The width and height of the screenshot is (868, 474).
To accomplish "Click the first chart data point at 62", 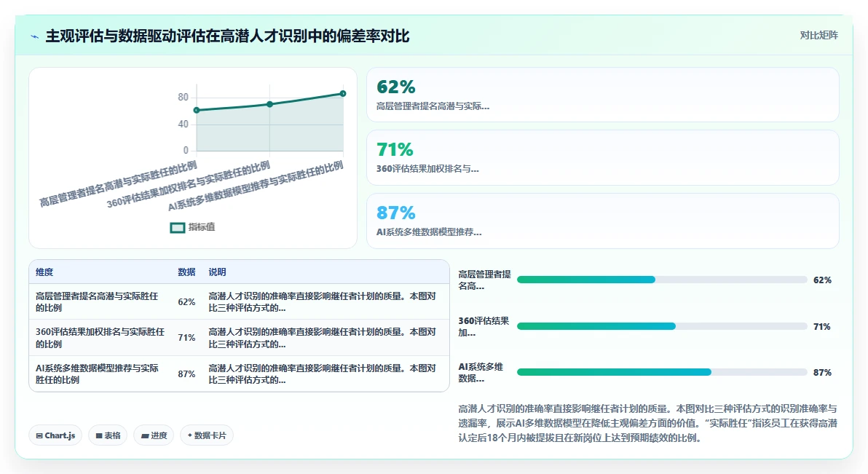I will point(197,110).
